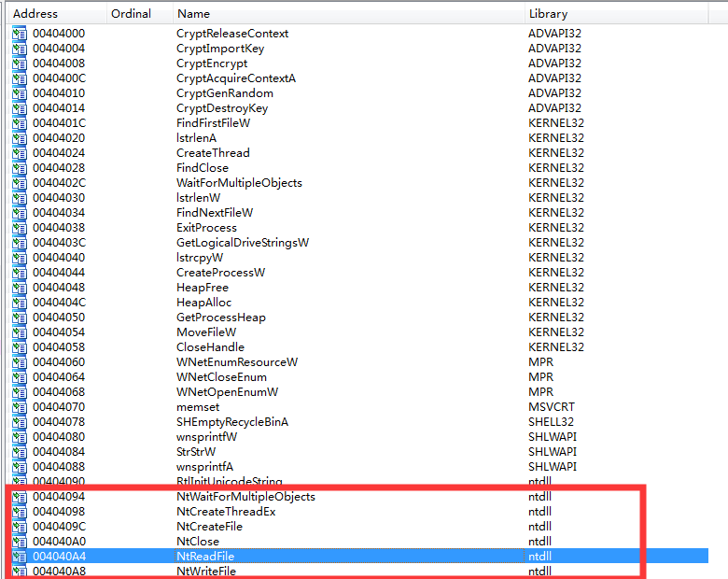Click the icon beside HeapAlloc
Image resolution: width=728 pixels, height=579 pixels.
pos(20,303)
